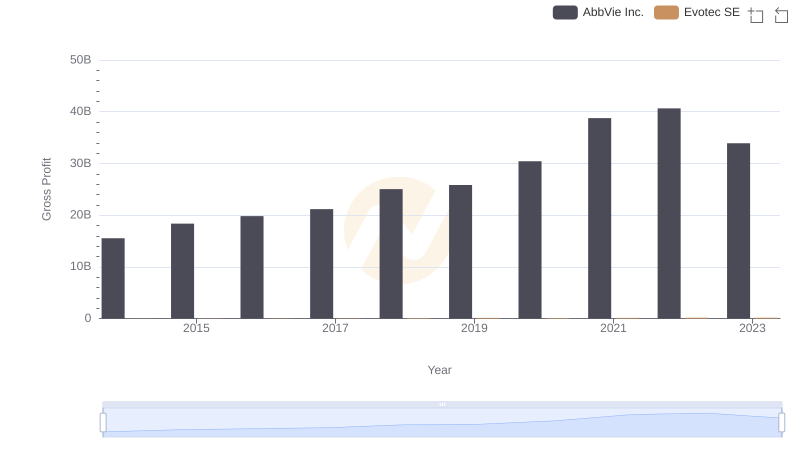Click the 10B y-axis label

(x=81, y=266)
